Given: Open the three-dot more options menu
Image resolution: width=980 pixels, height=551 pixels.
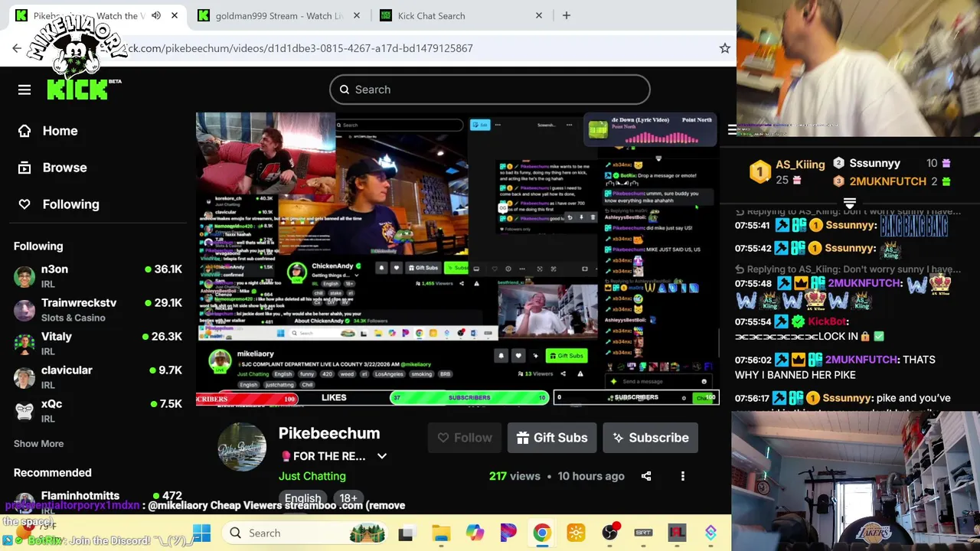Looking at the screenshot, I should tap(683, 476).
